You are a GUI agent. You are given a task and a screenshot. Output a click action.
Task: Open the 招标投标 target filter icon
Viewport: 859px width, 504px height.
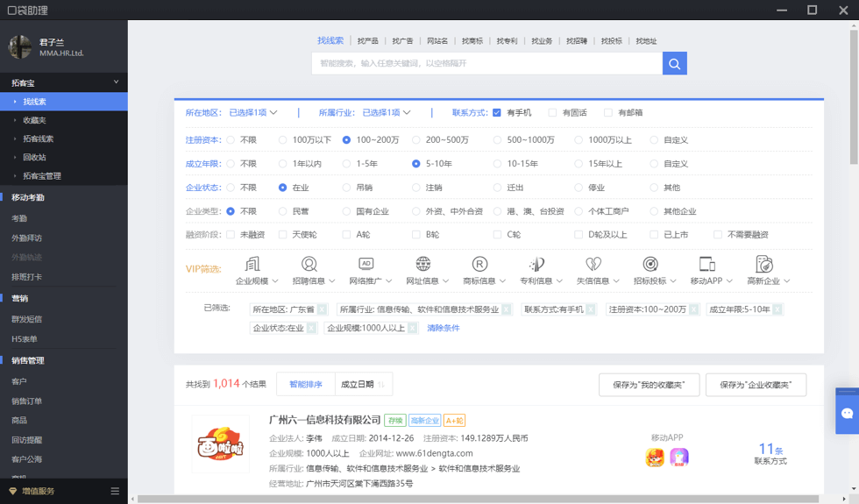click(x=650, y=265)
